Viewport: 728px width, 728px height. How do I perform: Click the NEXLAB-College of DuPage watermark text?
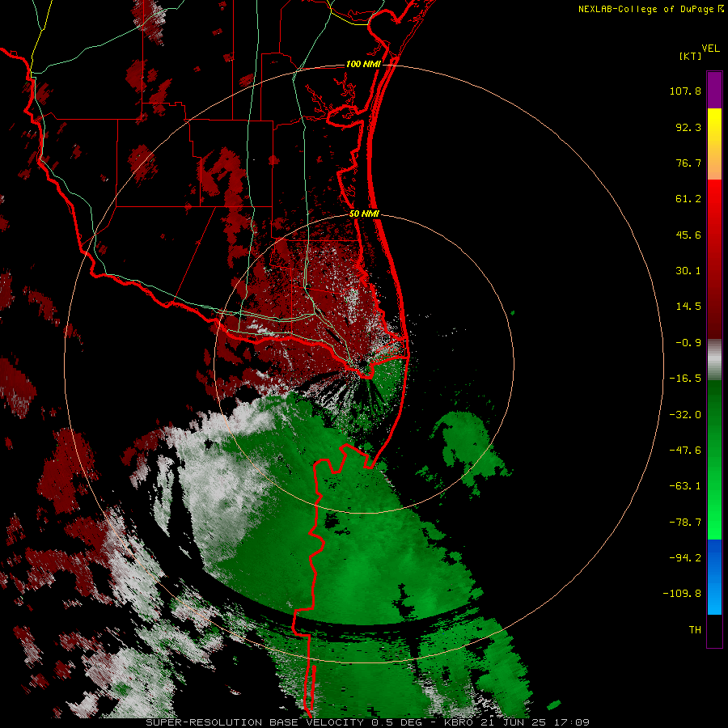pyautogui.click(x=646, y=9)
